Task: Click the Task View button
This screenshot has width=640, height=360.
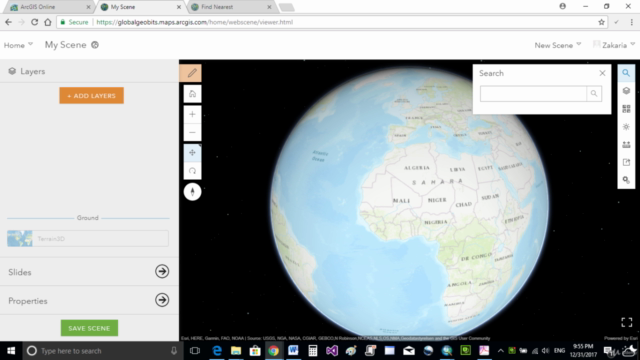Action: [195, 351]
